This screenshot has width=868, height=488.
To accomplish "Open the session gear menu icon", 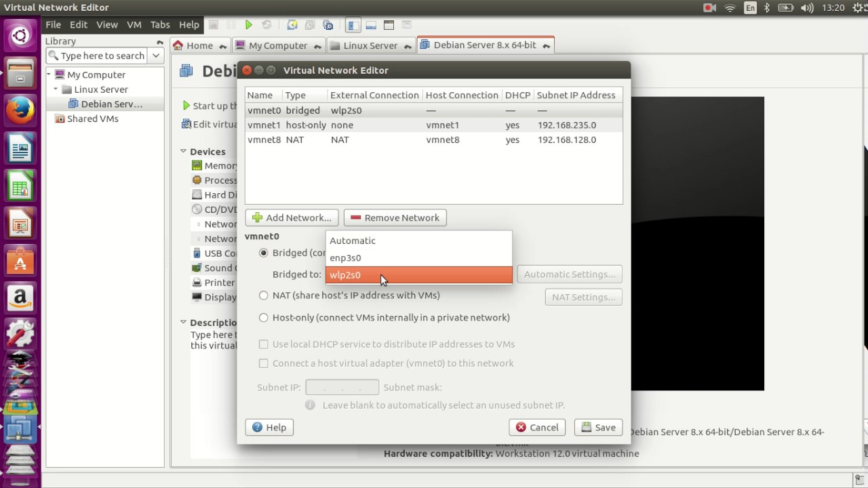I will click(x=856, y=7).
